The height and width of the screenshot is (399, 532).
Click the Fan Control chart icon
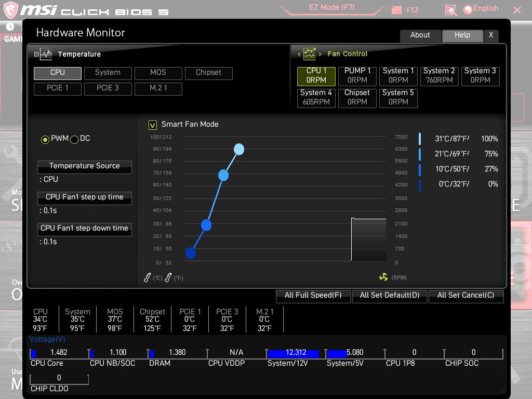pos(310,54)
